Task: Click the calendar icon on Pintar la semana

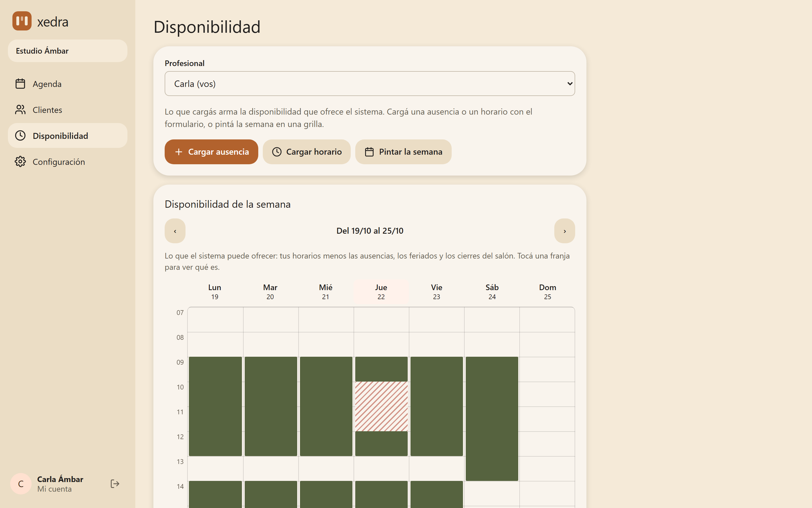Action: [369, 152]
